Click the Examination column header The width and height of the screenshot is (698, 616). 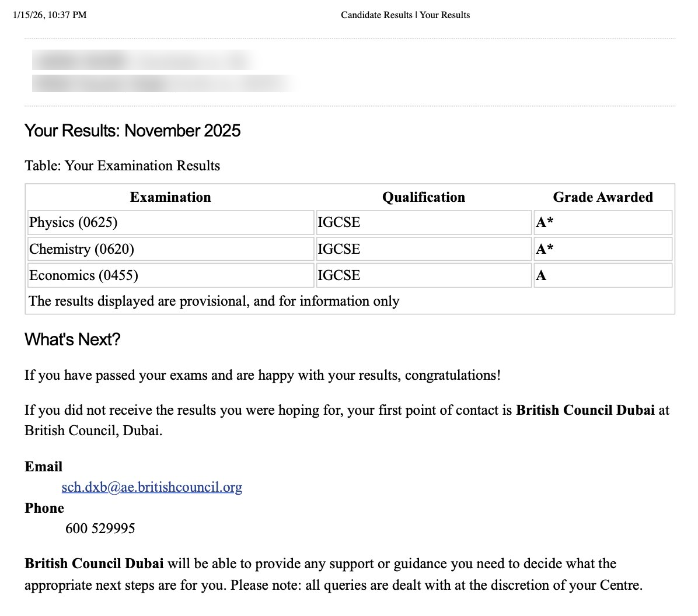click(170, 197)
